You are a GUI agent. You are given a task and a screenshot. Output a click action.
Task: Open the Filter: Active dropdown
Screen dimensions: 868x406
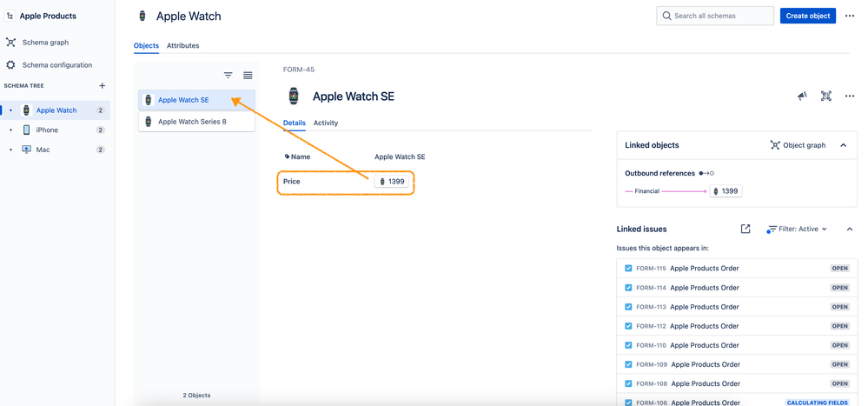click(x=797, y=230)
